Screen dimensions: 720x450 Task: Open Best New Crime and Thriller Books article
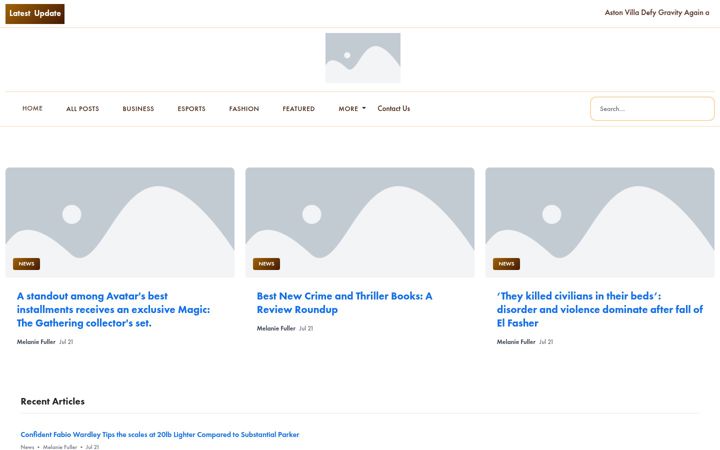point(344,303)
